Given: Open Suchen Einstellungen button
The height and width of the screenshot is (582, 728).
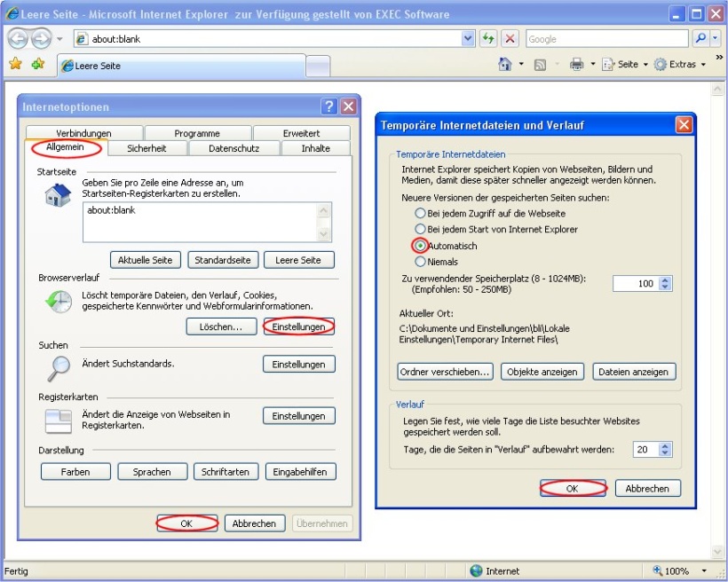Looking at the screenshot, I should (298, 365).
